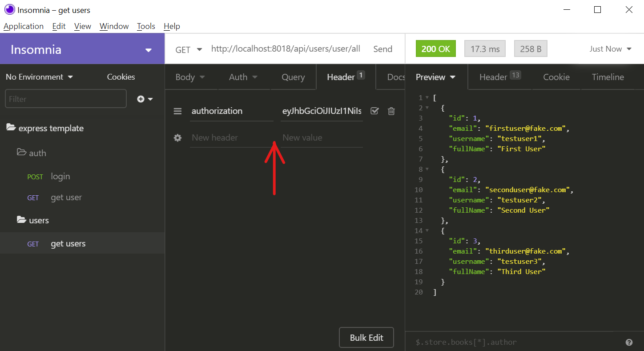Image resolution: width=644 pixels, height=351 pixels.
Task: Switch to the Query tab
Action: point(293,77)
